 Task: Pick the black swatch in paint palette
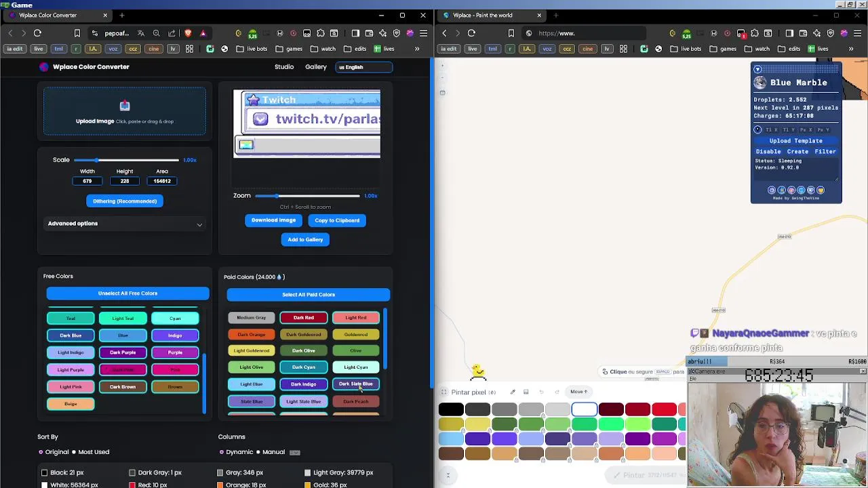(451, 409)
